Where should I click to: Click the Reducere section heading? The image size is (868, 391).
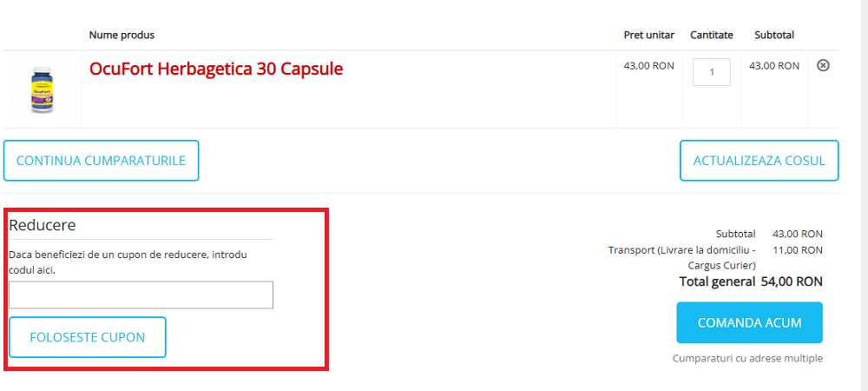pyautogui.click(x=43, y=225)
